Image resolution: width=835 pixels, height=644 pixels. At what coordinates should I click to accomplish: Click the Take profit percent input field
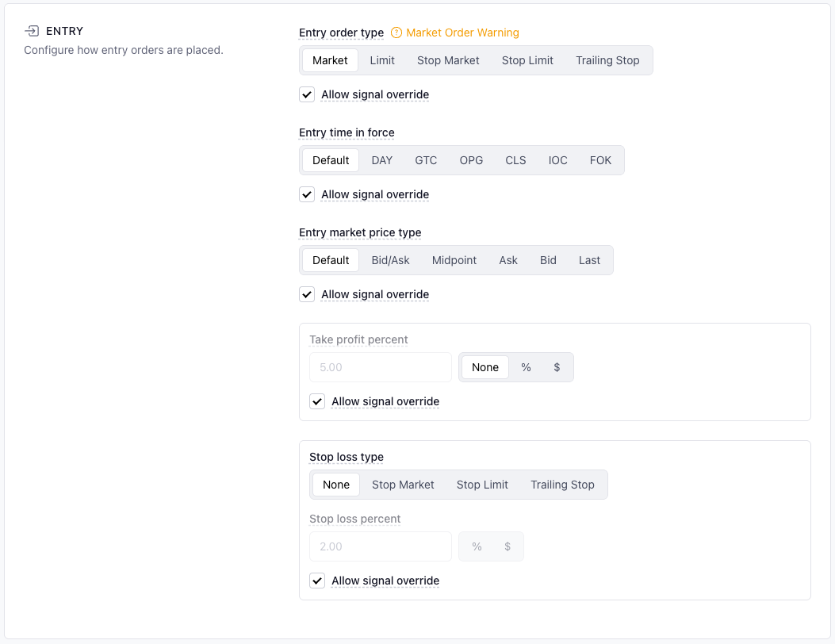point(380,368)
